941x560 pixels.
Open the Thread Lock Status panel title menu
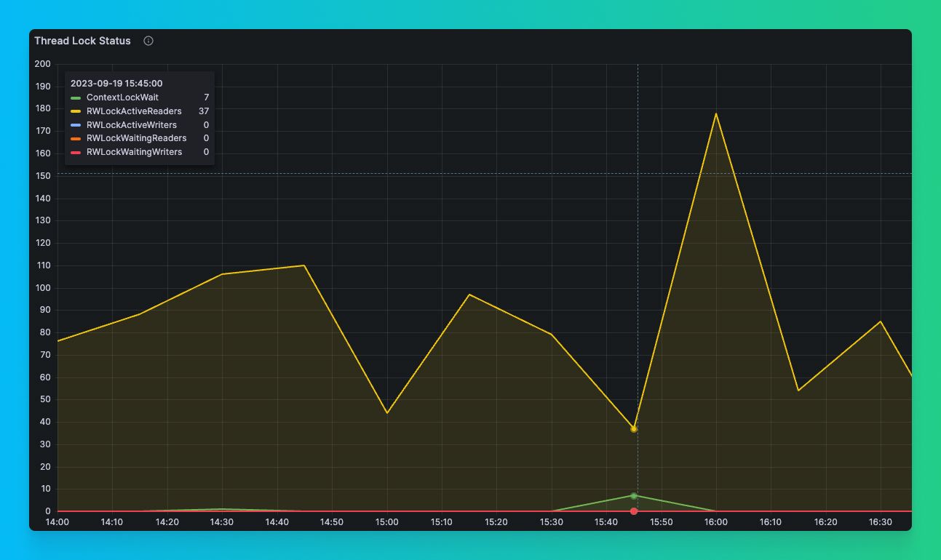tap(82, 41)
